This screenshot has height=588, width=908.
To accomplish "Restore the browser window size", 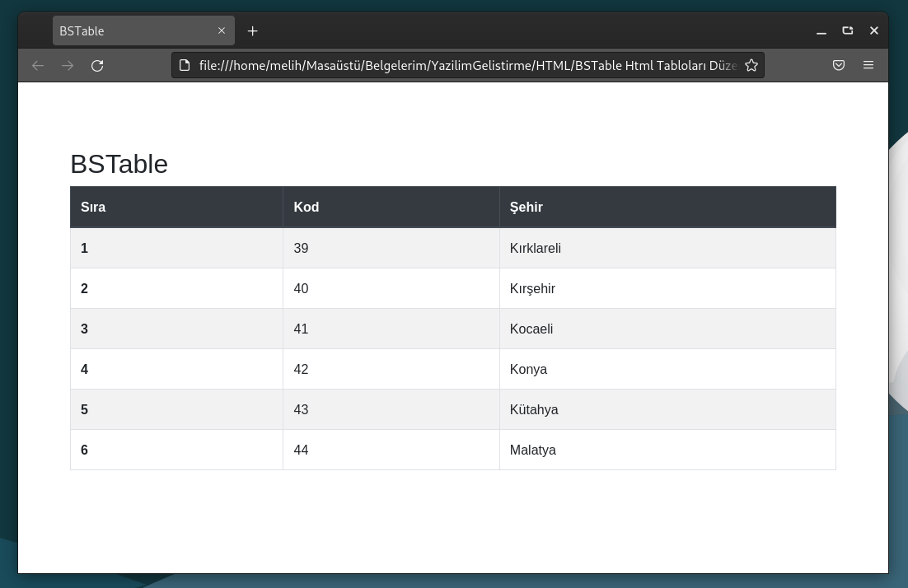I will 848,30.
